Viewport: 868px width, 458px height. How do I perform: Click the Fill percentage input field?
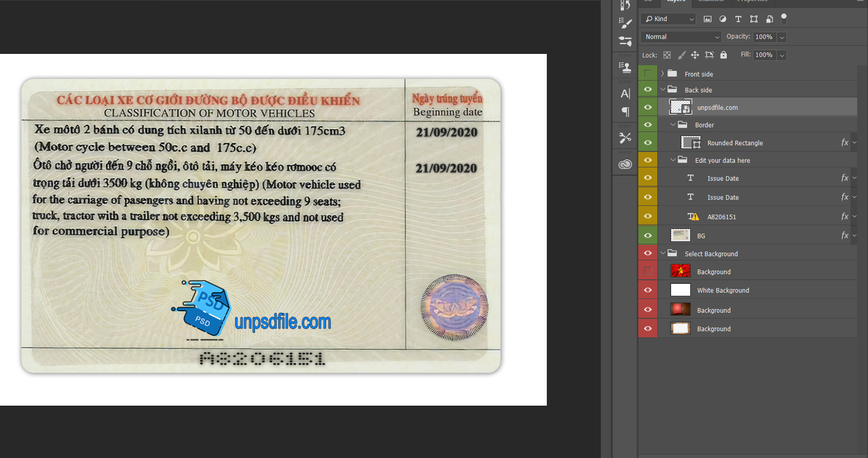click(x=764, y=55)
